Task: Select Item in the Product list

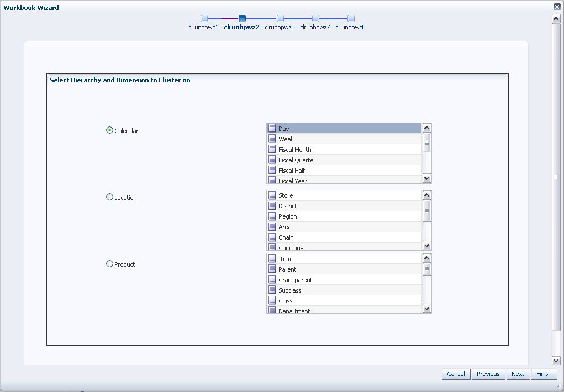Action: [344, 258]
